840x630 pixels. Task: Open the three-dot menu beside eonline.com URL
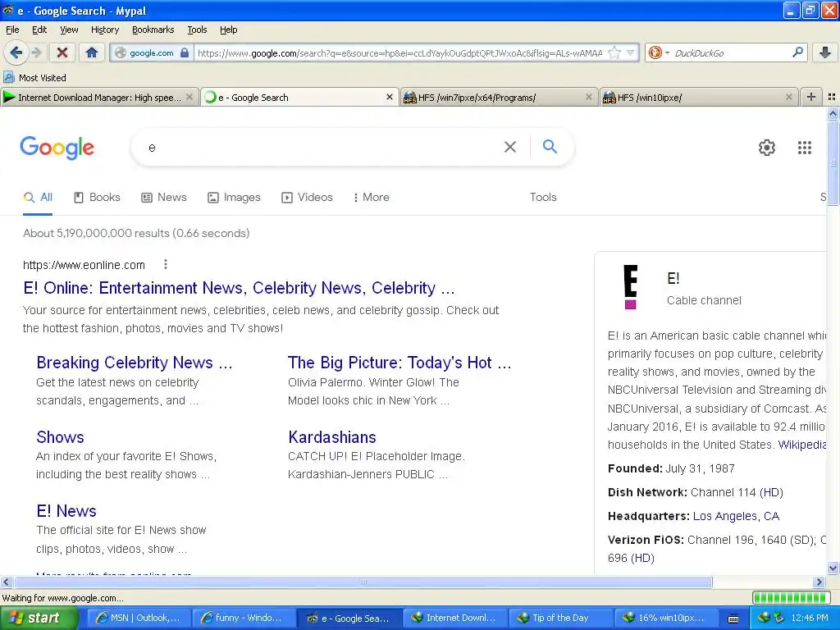pyautogui.click(x=166, y=264)
